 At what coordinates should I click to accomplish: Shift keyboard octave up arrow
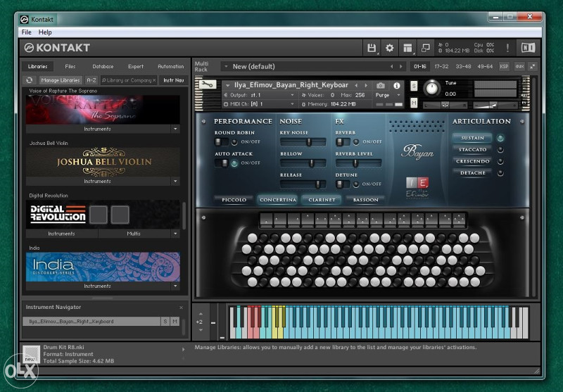pos(201,314)
